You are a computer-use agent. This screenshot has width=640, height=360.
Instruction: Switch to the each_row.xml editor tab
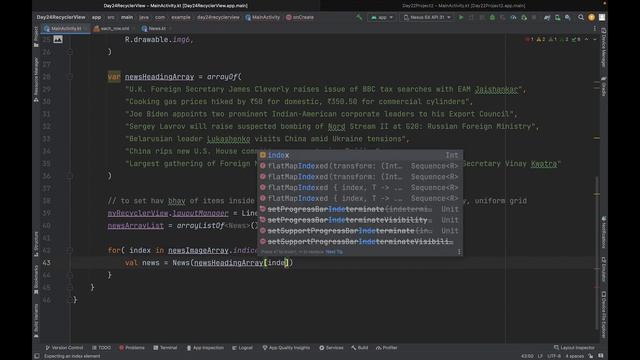[112, 29]
